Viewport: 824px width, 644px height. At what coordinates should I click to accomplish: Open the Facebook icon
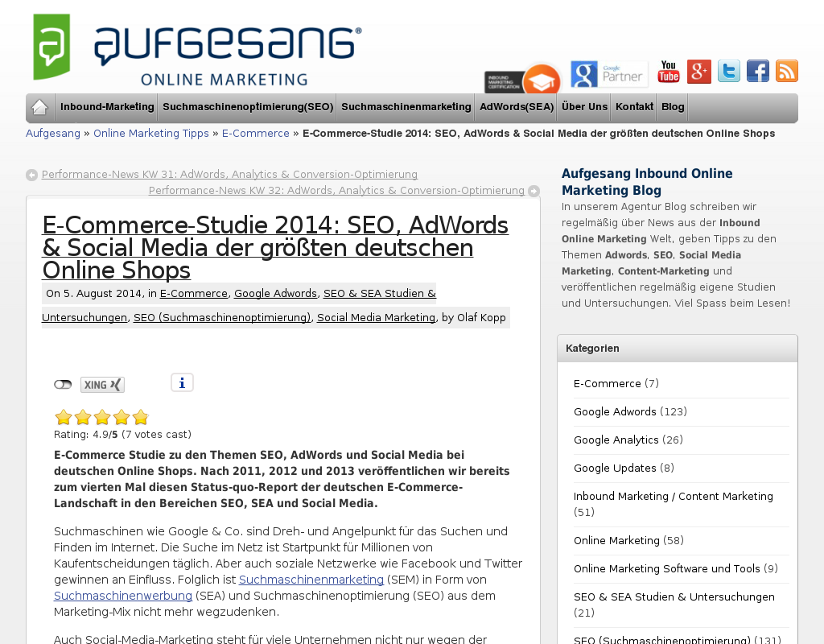[758, 71]
